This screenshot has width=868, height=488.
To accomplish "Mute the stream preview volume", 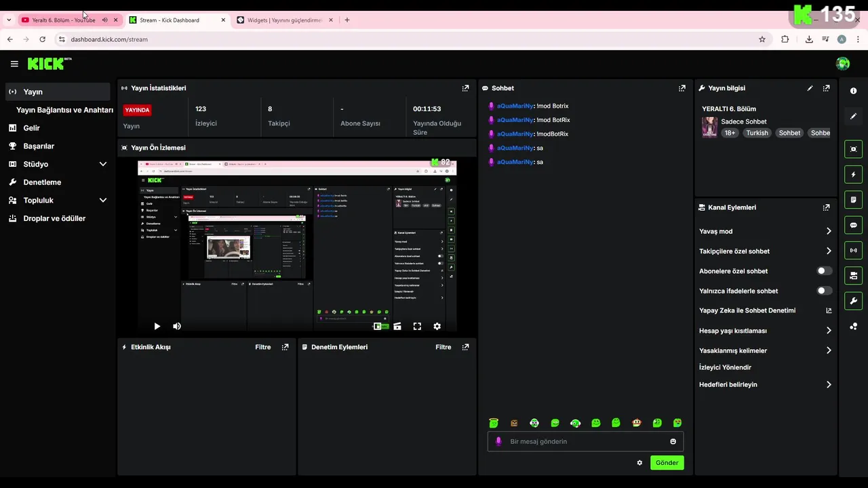I will point(177,326).
